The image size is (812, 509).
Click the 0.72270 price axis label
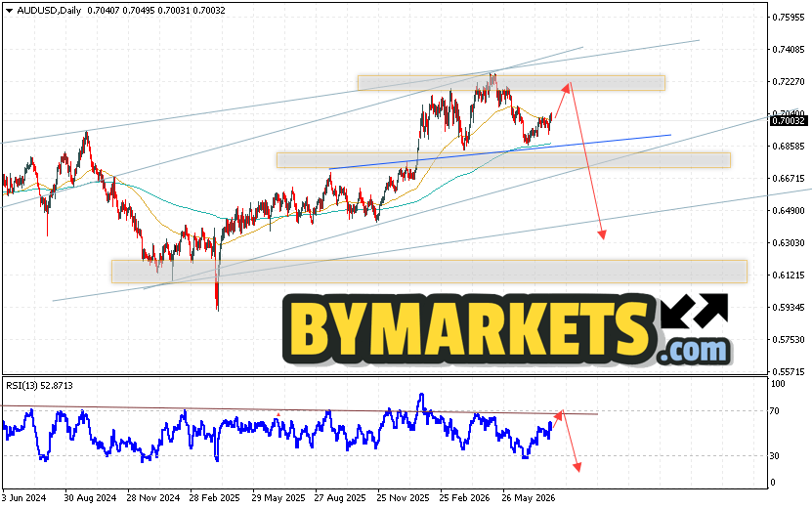click(789, 81)
